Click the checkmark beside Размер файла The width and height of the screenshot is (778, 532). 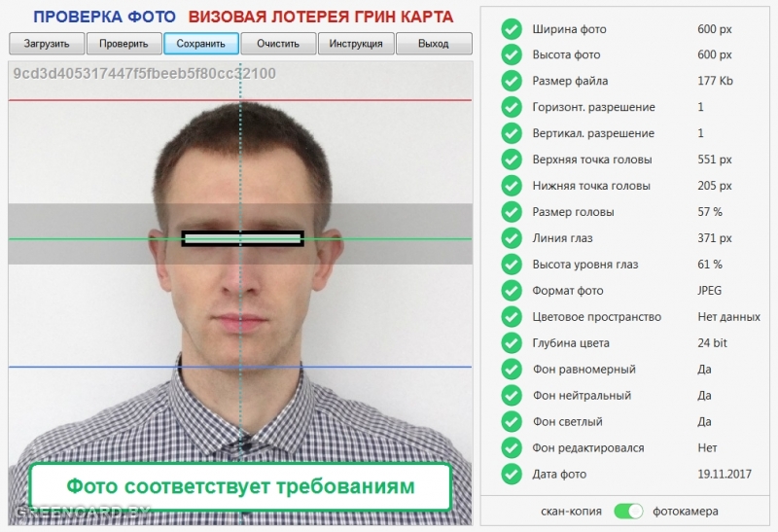click(x=512, y=81)
